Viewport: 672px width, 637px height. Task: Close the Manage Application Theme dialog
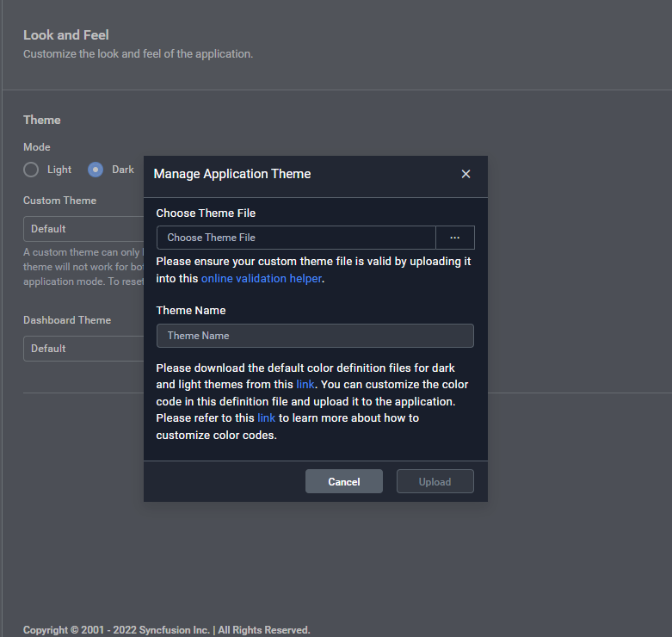465,174
